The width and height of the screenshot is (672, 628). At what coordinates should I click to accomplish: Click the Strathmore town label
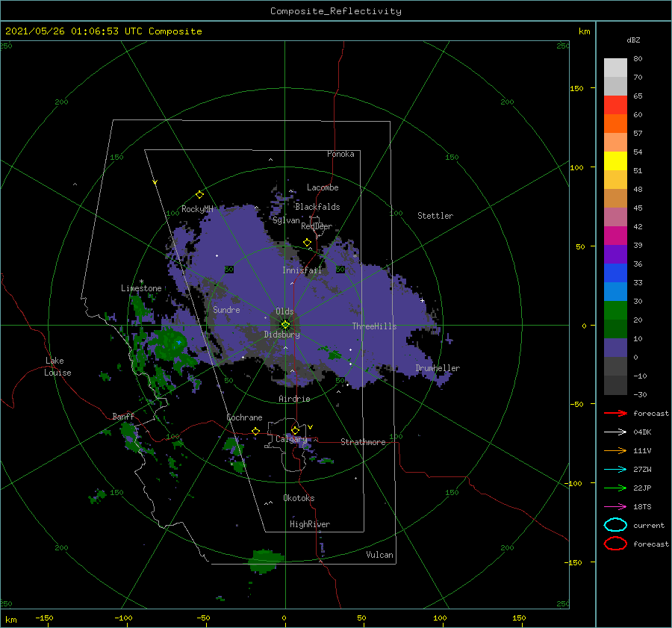(363, 442)
